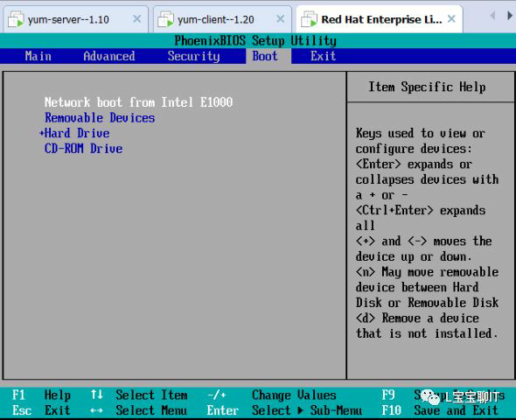Click the Select Menu hint in footer
The image size is (516, 420).
tap(151, 410)
